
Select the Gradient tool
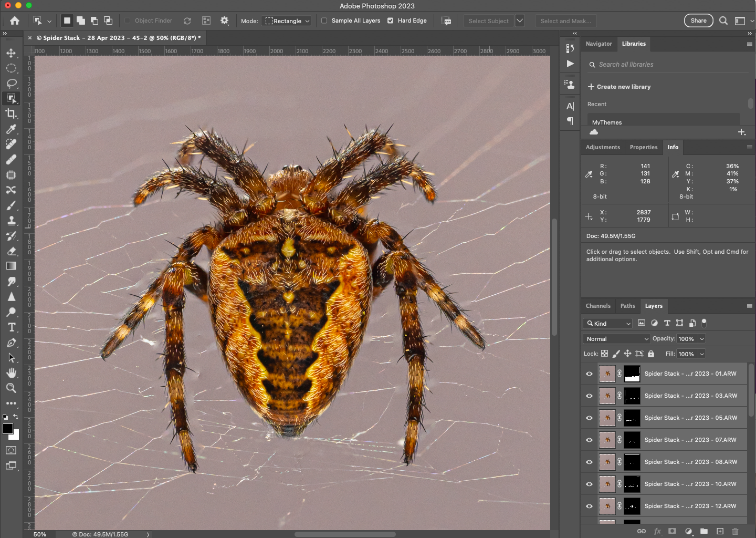pyautogui.click(x=11, y=266)
